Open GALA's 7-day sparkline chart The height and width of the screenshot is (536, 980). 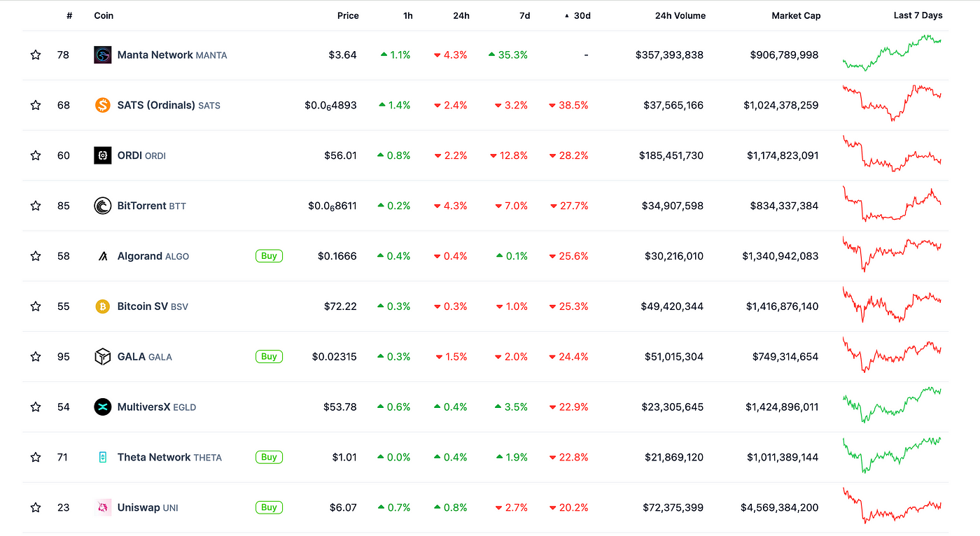tap(892, 354)
